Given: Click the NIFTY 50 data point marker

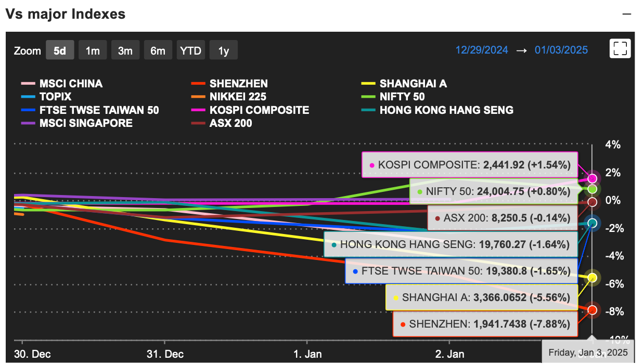Looking at the screenshot, I should click(592, 189).
